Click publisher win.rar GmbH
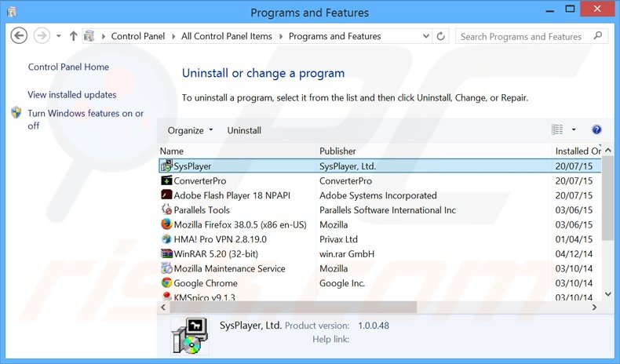Viewport: 620px width, 364px height. [347, 253]
